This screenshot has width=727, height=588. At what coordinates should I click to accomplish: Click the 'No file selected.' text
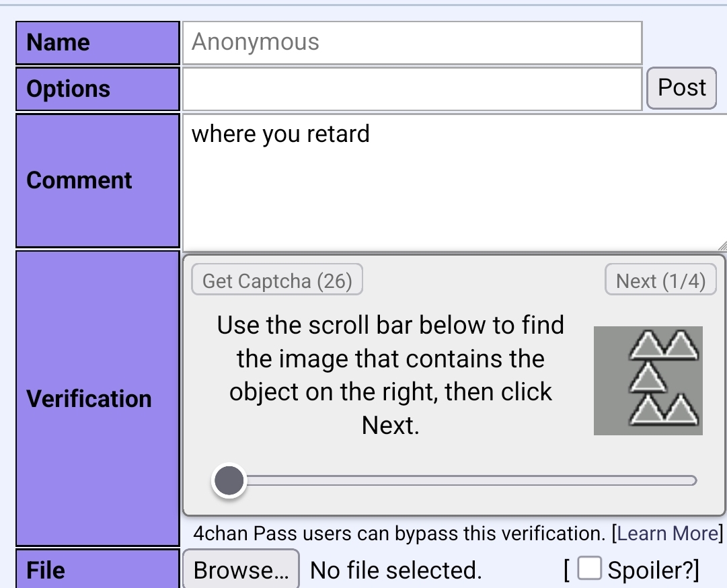coord(396,570)
